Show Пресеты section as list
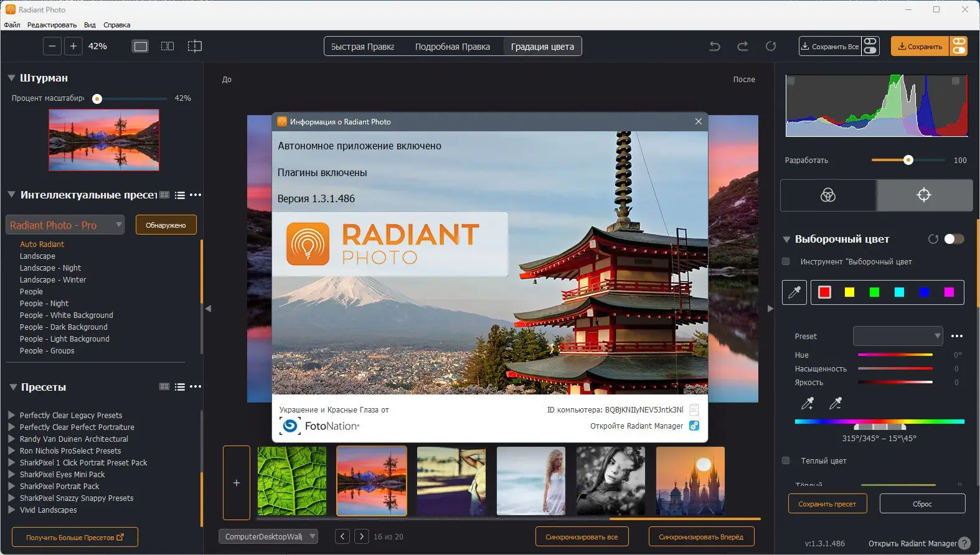The height and width of the screenshot is (555, 980). point(180,386)
